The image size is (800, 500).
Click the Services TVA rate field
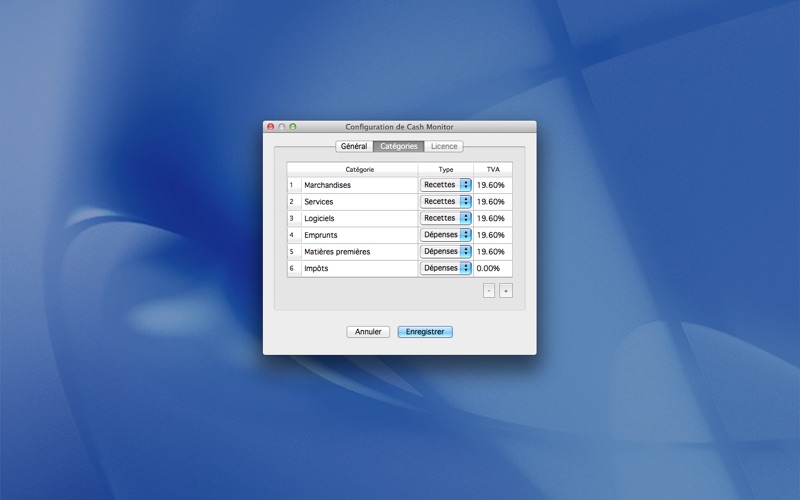[x=492, y=201]
